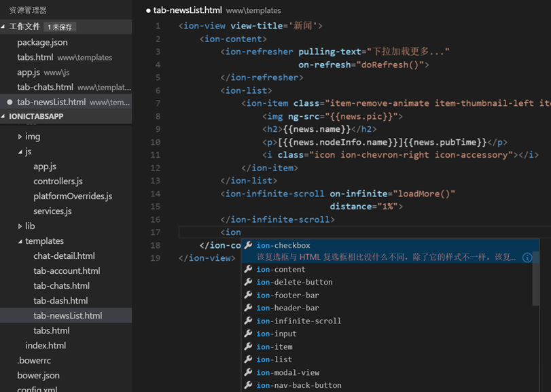Open tab-chats.html in working files list
Image resolution: width=551 pixels, height=392 pixels.
tap(66, 87)
